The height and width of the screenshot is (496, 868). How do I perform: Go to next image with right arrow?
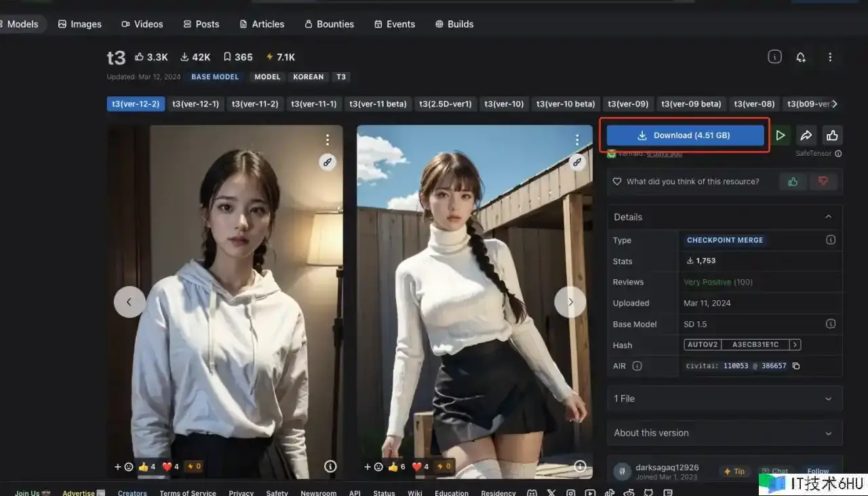[570, 302]
